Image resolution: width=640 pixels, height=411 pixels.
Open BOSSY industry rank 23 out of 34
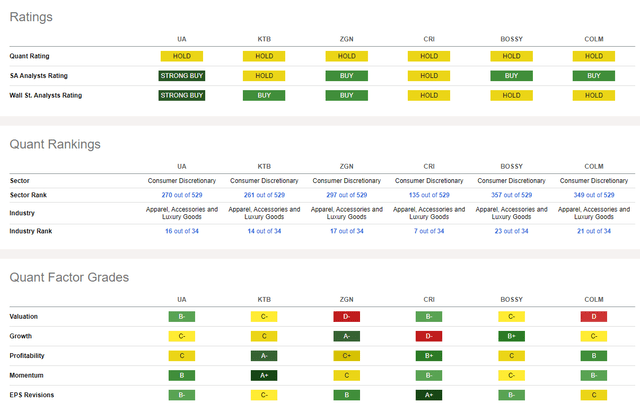pos(511,231)
